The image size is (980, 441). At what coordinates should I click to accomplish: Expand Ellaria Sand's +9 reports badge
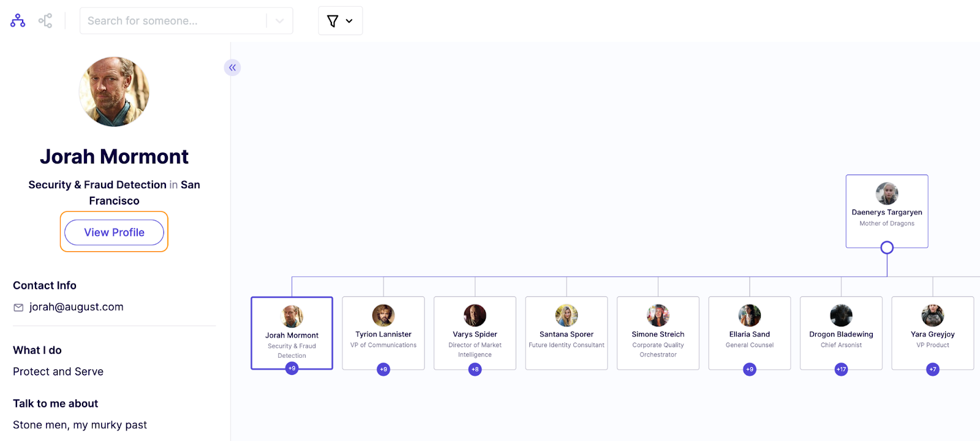coord(750,369)
